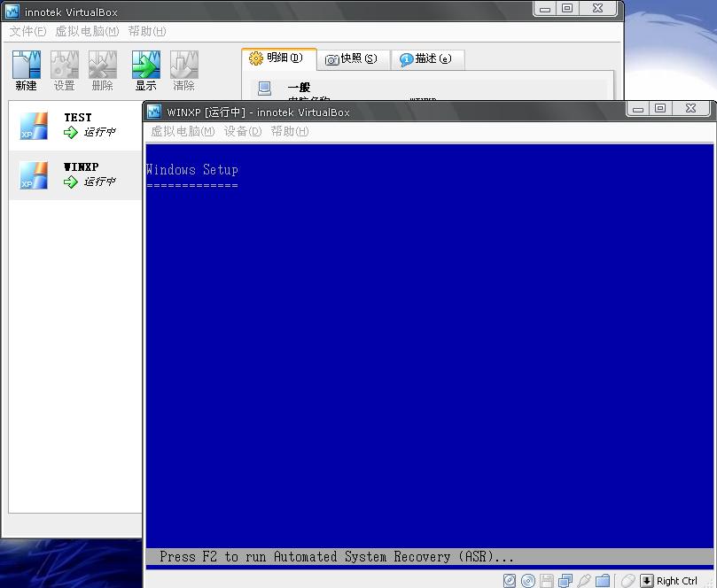
Task: Close the WINXP VM window
Action: click(690, 109)
